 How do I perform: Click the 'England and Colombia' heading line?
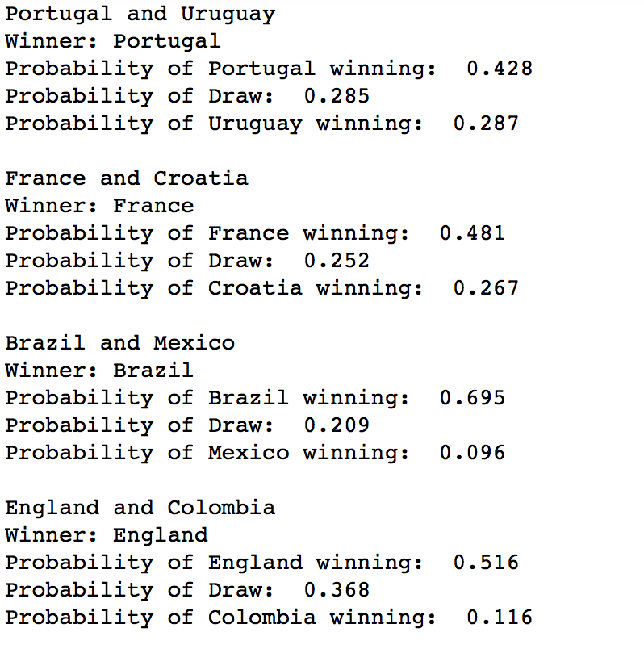140,508
